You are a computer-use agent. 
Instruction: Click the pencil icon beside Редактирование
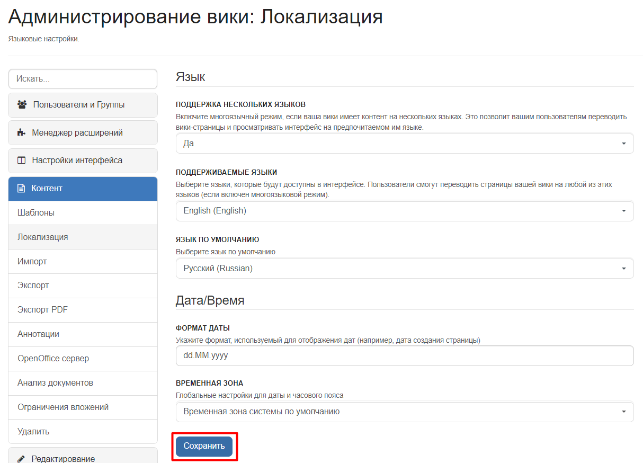[x=21, y=458]
